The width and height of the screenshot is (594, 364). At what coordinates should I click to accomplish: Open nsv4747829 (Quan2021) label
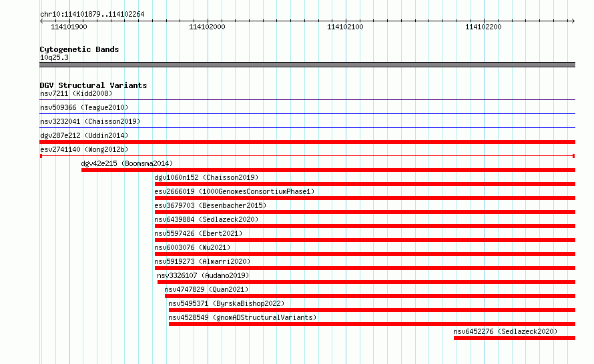206,289
